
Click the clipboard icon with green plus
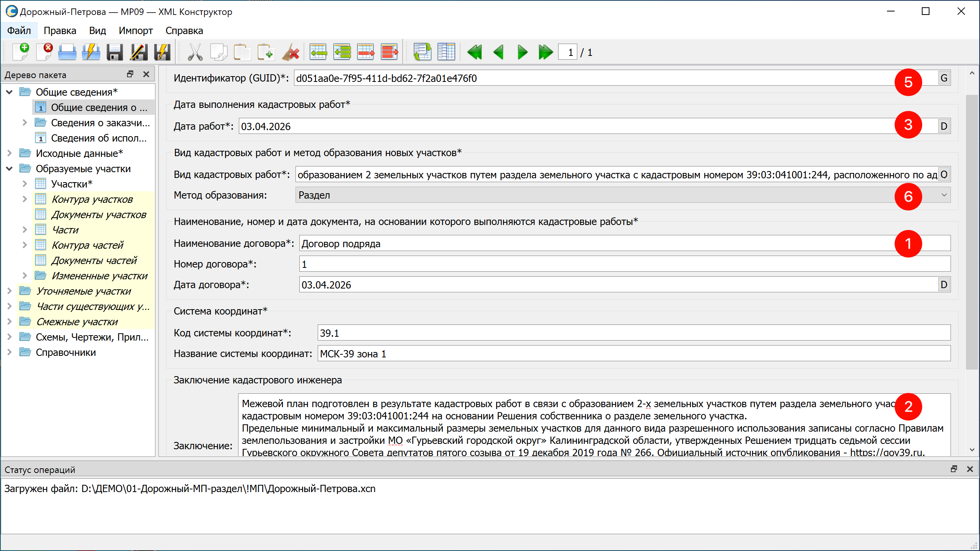coord(266,52)
